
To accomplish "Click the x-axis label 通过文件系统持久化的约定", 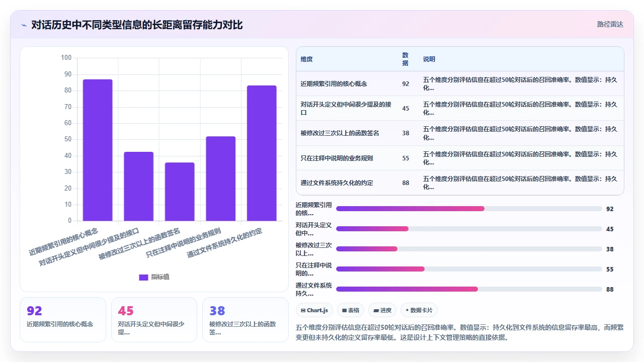I will [x=224, y=242].
